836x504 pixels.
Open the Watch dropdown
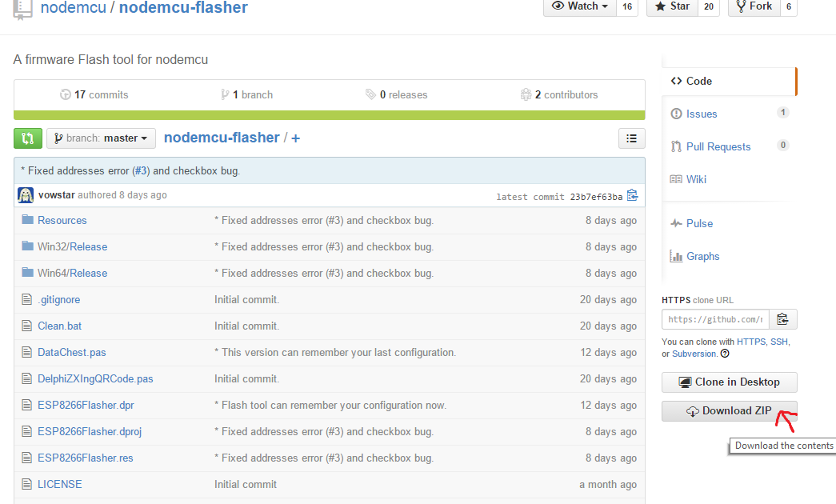[x=579, y=6]
